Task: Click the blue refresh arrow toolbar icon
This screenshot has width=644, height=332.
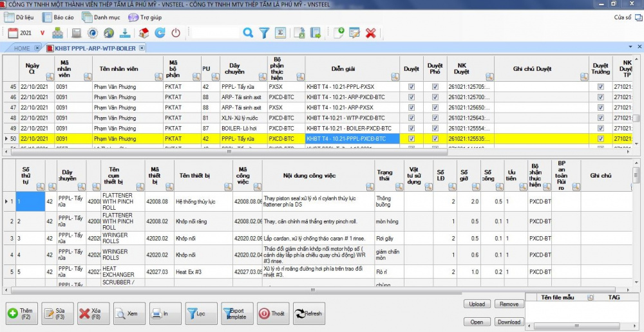Action: click(x=160, y=33)
